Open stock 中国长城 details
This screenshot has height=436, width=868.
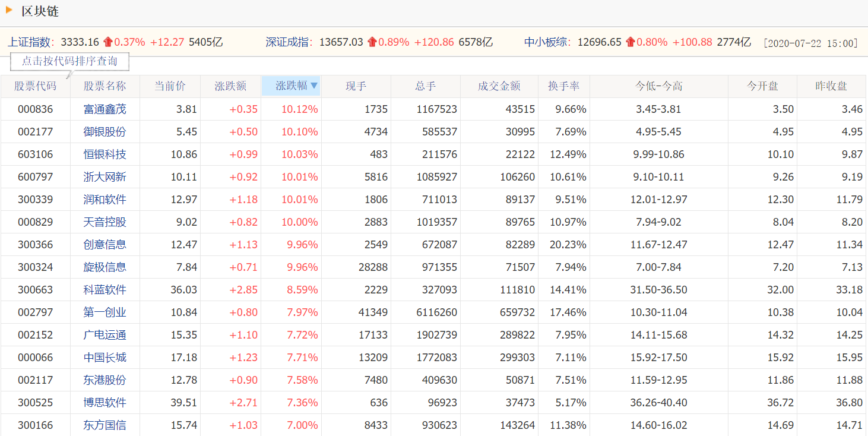pos(105,358)
